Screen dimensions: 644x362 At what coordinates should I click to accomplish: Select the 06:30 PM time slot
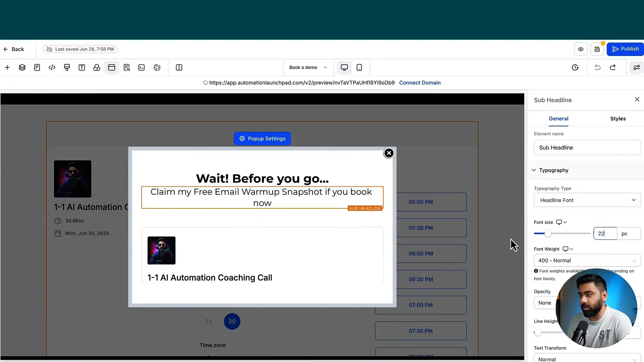431,280
